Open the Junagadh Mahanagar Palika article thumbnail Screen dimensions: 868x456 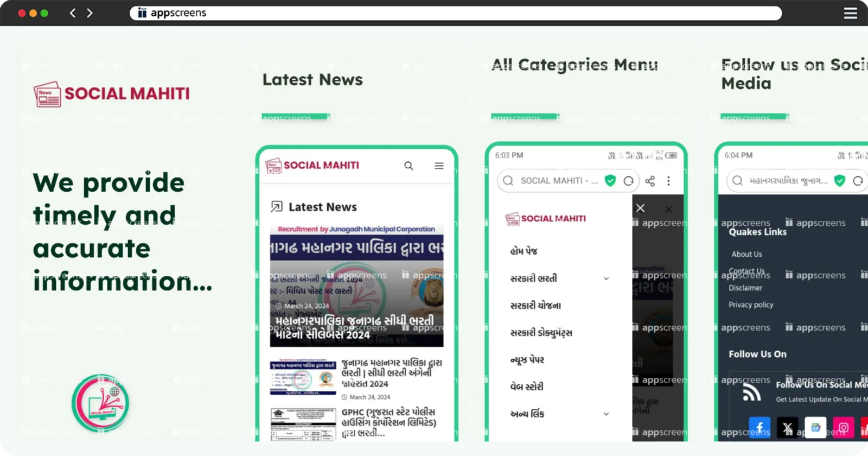pyautogui.click(x=303, y=377)
